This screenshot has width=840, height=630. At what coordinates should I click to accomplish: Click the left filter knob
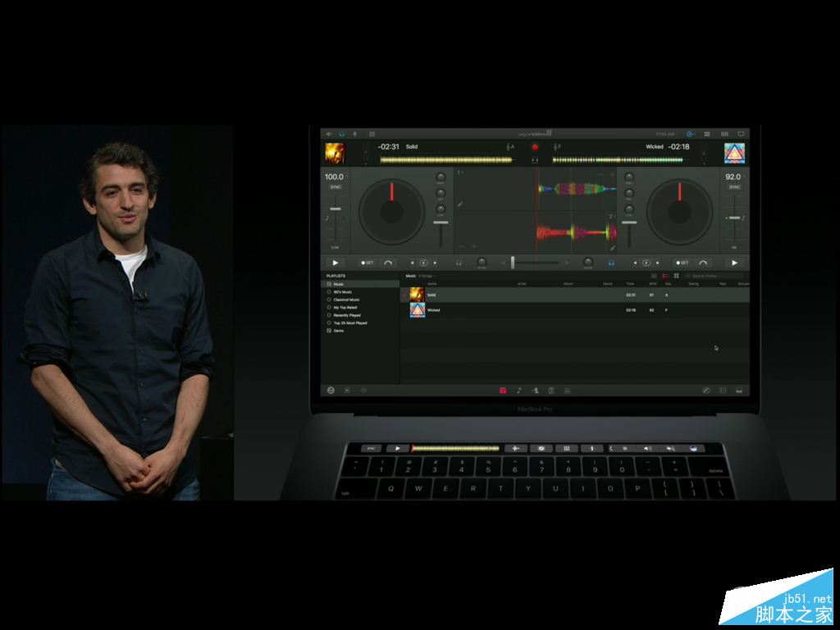[482, 262]
